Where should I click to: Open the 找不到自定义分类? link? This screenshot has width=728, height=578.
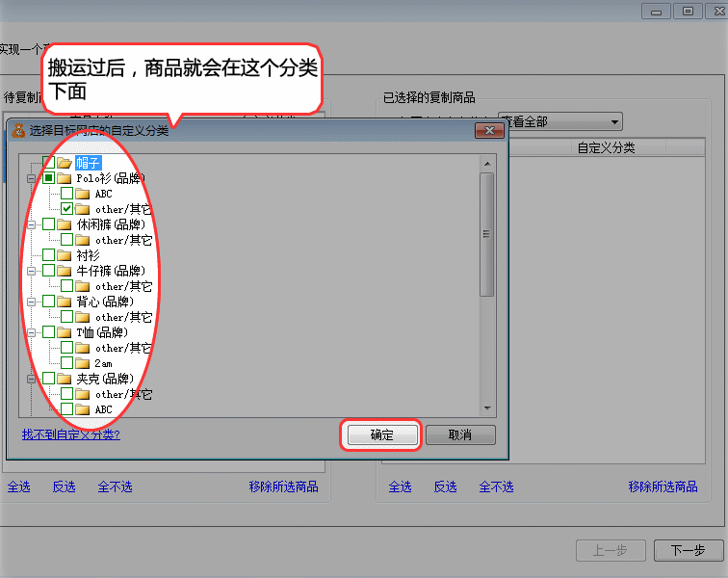coord(71,434)
